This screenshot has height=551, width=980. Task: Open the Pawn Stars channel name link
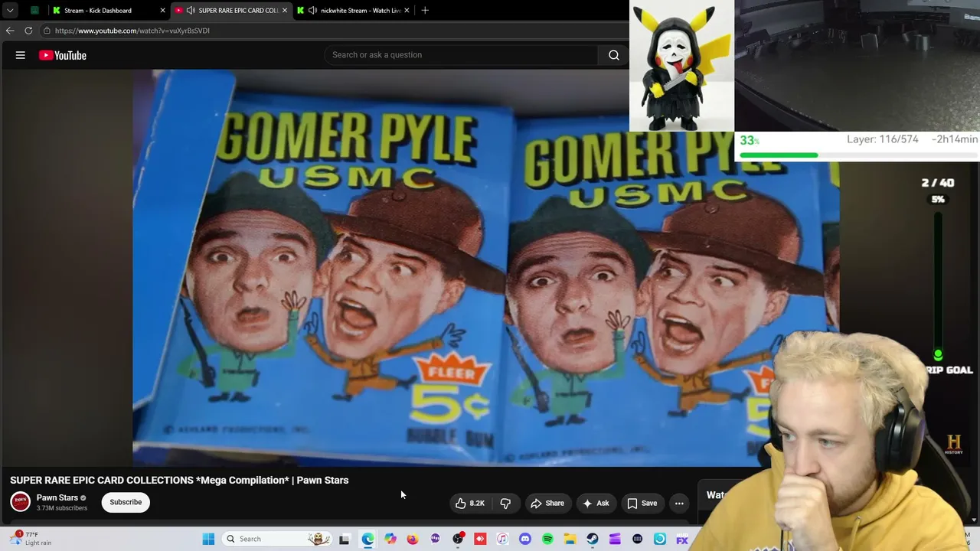pos(57,497)
